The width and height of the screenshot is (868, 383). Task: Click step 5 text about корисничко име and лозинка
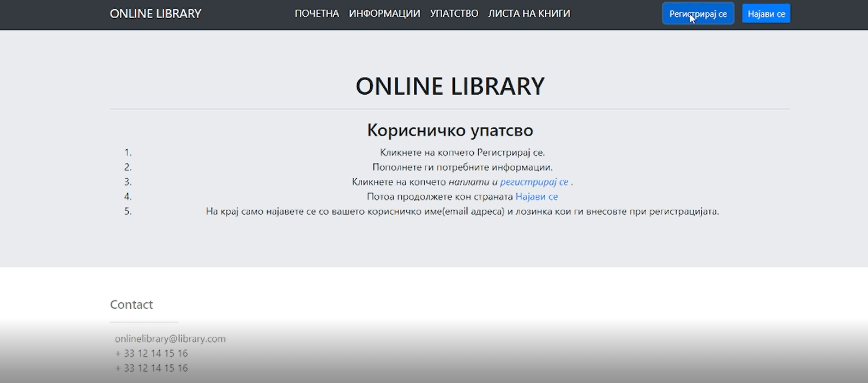[462, 211]
